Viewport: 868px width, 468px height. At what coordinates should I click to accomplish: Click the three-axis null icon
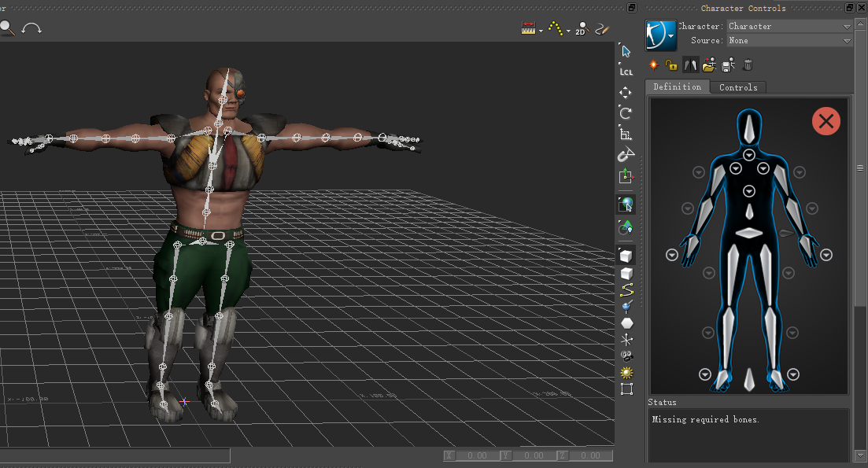(626, 340)
